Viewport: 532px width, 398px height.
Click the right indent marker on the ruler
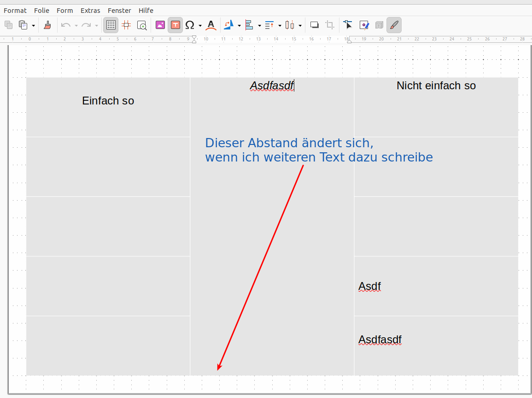click(349, 41)
